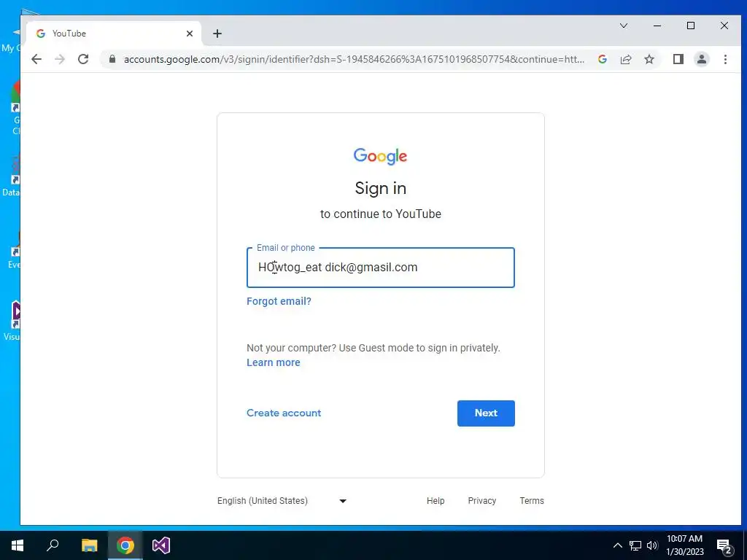The image size is (747, 560).
Task: Click the Create account link
Action: pos(284,413)
